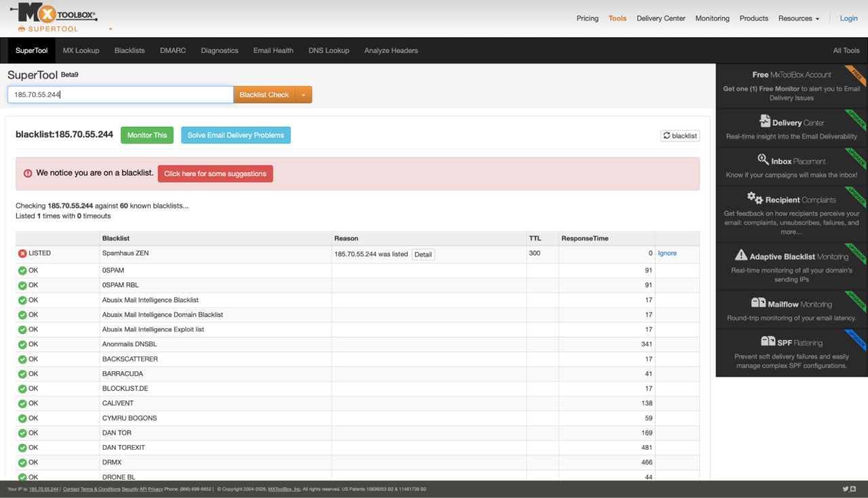Click the MxToolbox logo

[54, 14]
